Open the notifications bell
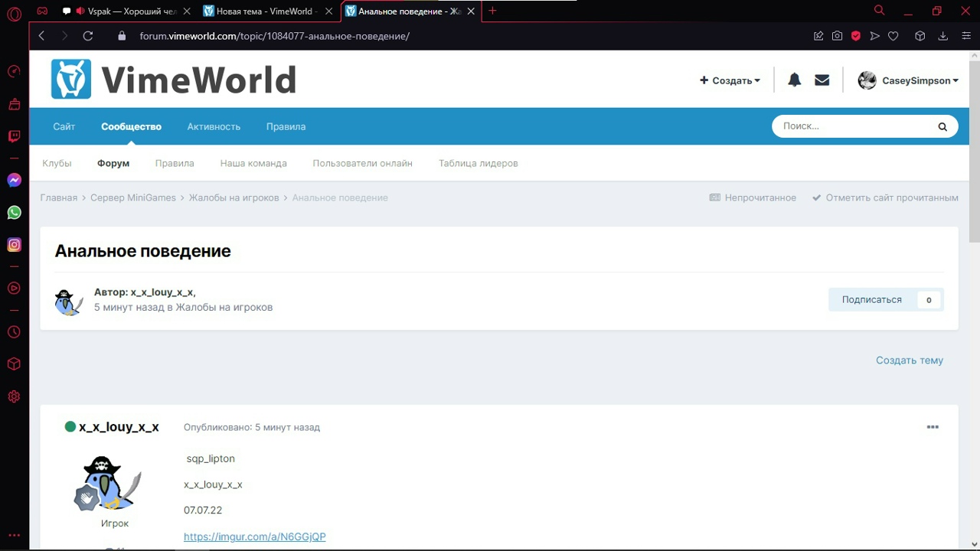The height and width of the screenshot is (551, 980). pyautogui.click(x=794, y=80)
